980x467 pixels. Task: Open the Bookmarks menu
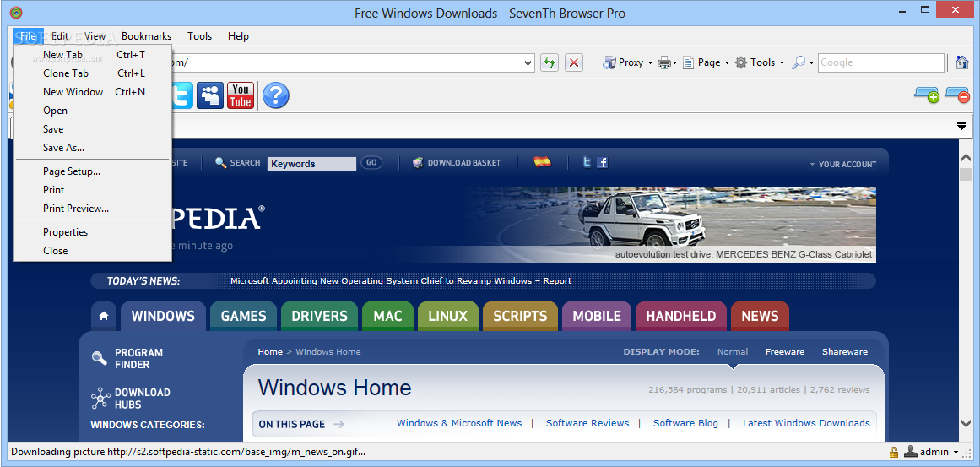pos(146,36)
